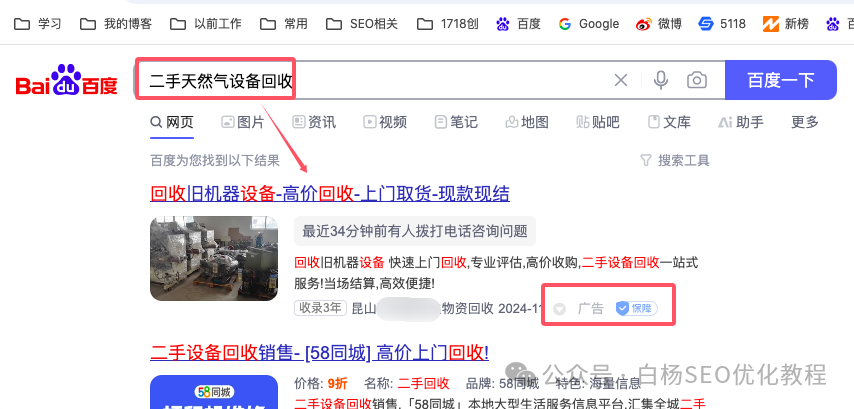Open the 学习 bookmark folder
This screenshot has width=854, height=409.
click(x=37, y=24)
